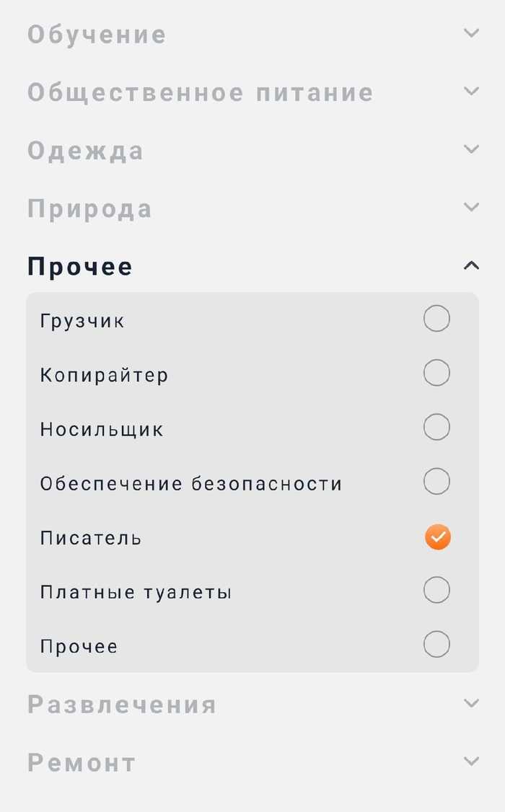Click the Природа category label

coord(89,208)
